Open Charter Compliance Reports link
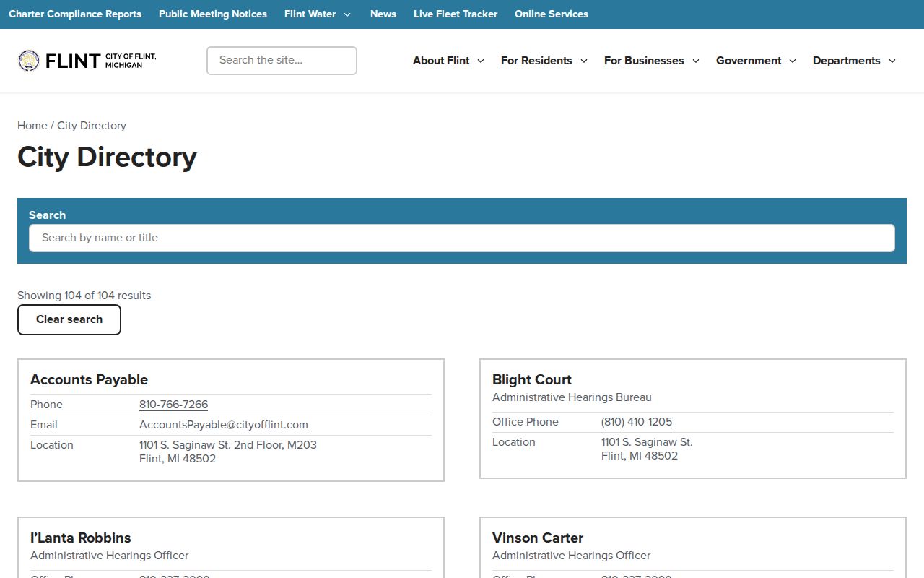This screenshot has width=924, height=578. [x=75, y=14]
